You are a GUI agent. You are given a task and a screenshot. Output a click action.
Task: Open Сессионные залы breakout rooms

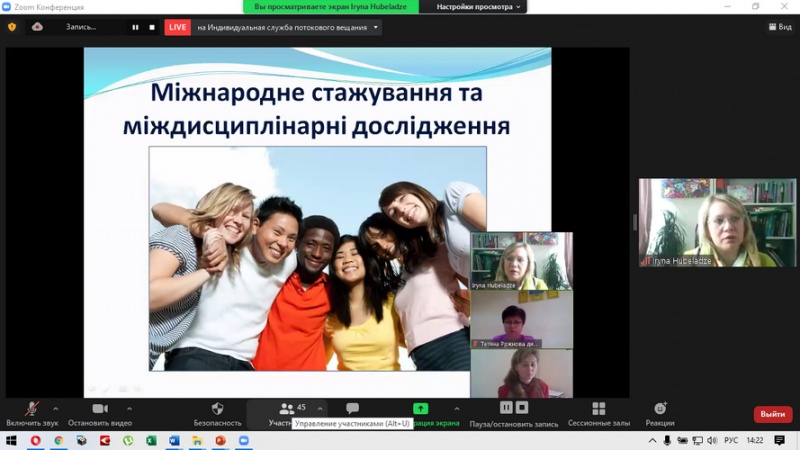[598, 409]
